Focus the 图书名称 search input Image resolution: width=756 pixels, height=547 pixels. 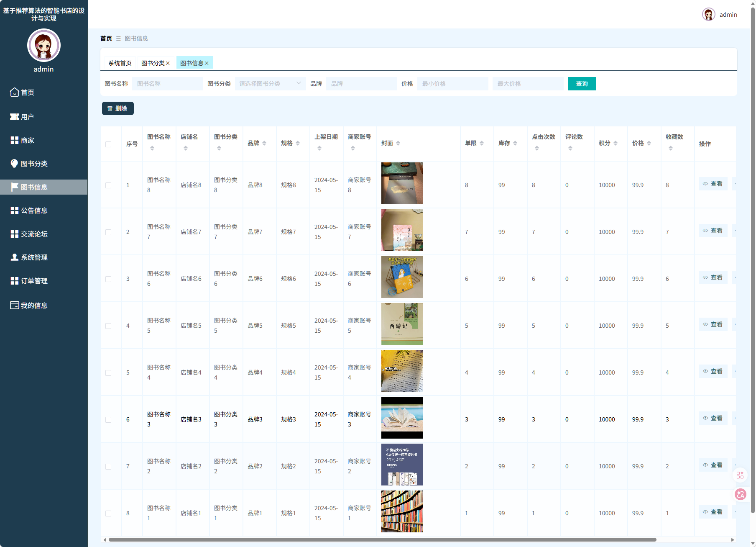[168, 84]
